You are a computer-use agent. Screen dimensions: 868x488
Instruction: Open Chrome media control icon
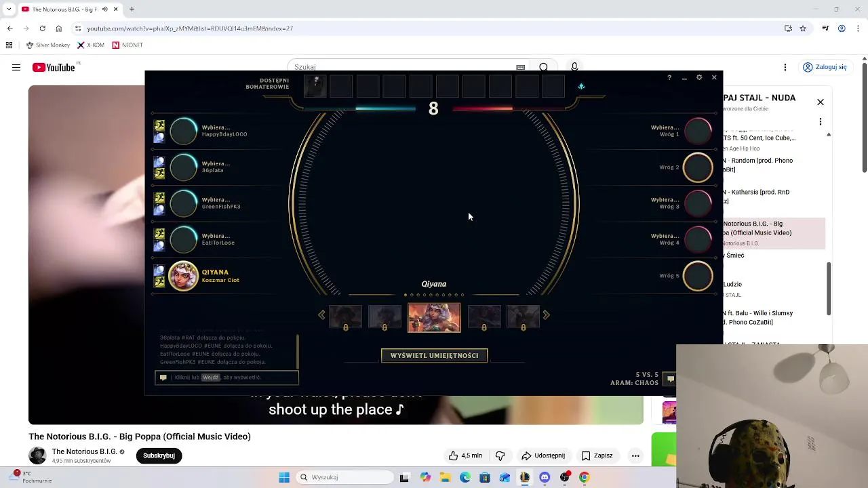[825, 28]
